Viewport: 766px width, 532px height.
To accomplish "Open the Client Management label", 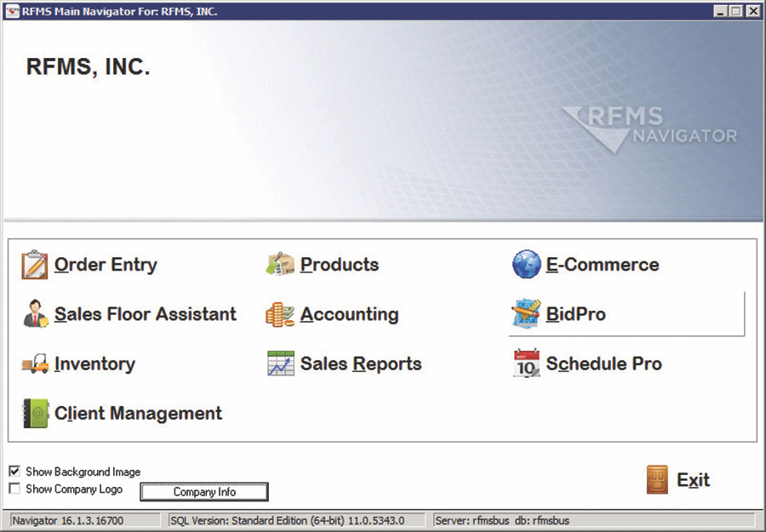I will (x=138, y=414).
